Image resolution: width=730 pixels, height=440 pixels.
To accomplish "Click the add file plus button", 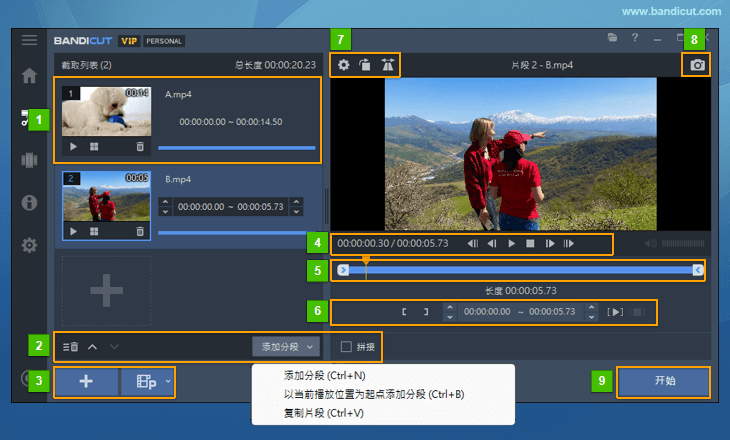I will tap(86, 381).
